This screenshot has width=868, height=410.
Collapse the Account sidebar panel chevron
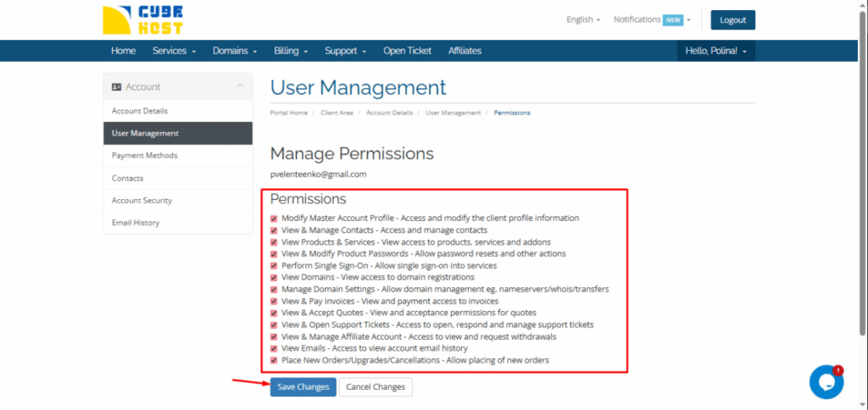240,86
